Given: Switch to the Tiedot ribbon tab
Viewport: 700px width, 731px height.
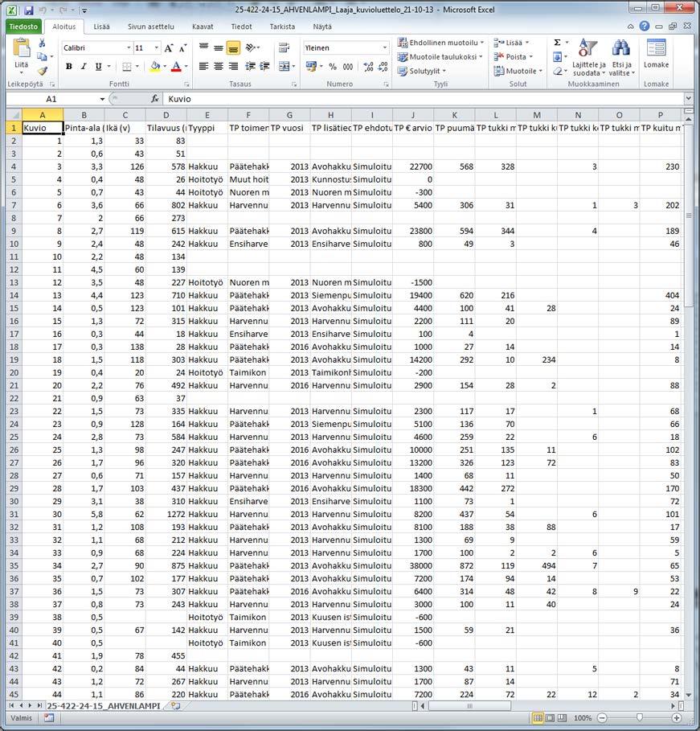Looking at the screenshot, I should [241, 27].
